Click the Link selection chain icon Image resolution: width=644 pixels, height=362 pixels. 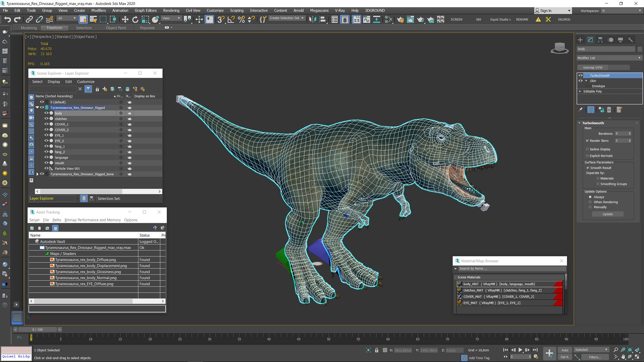tap(29, 19)
